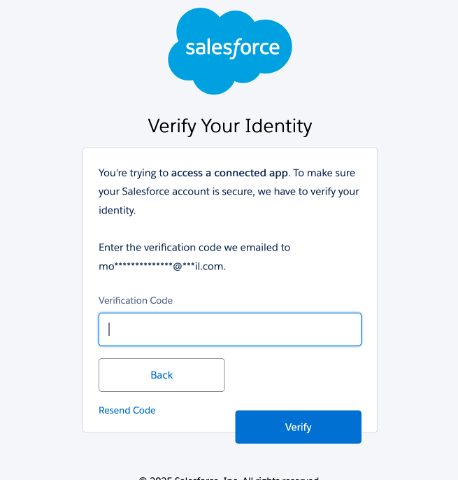Click the salesforce wordmark inside the cloud
The width and height of the screenshot is (458, 480).
232,48
